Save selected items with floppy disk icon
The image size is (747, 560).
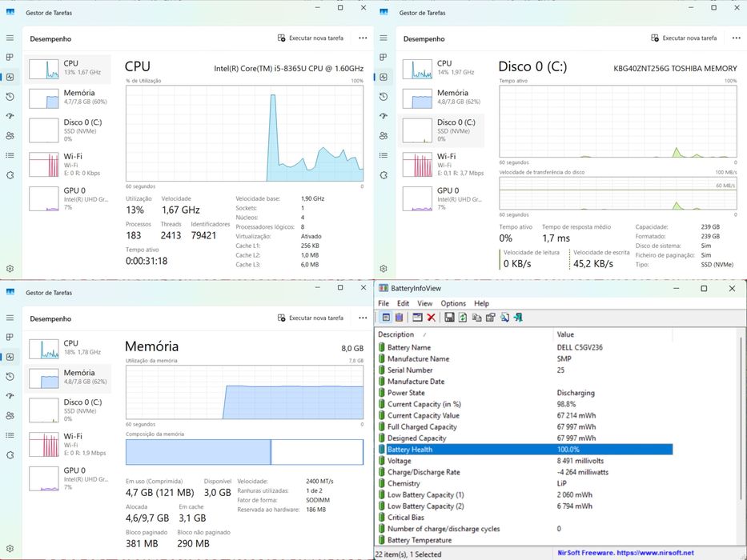pos(449,318)
